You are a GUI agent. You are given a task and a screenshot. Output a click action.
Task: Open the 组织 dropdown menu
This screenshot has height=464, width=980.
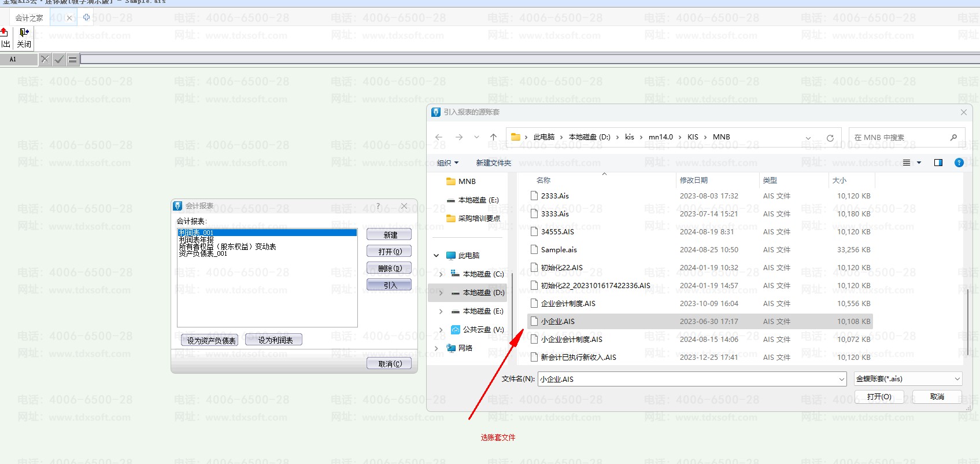pos(448,163)
